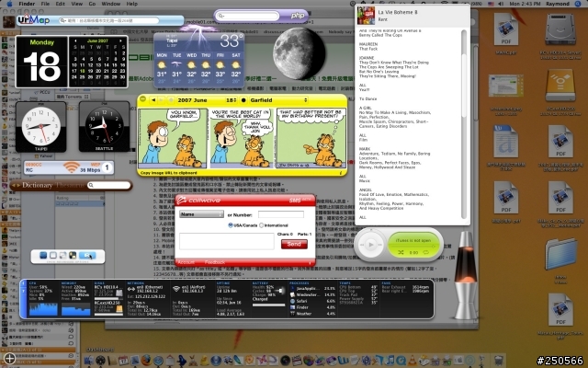Click the Ethernet arrows icon in iStat widget
Image resolution: width=588 pixels, height=368 pixels.
[x=131, y=289]
